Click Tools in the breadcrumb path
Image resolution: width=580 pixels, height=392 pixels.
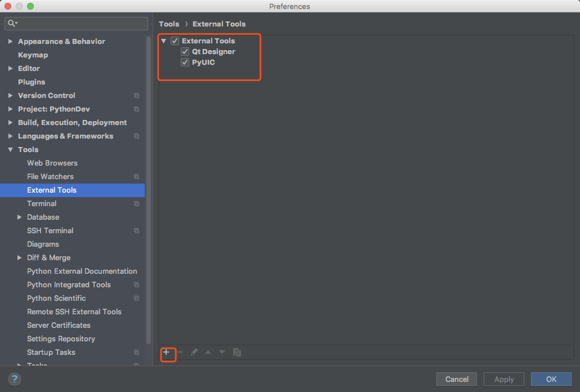click(x=169, y=24)
